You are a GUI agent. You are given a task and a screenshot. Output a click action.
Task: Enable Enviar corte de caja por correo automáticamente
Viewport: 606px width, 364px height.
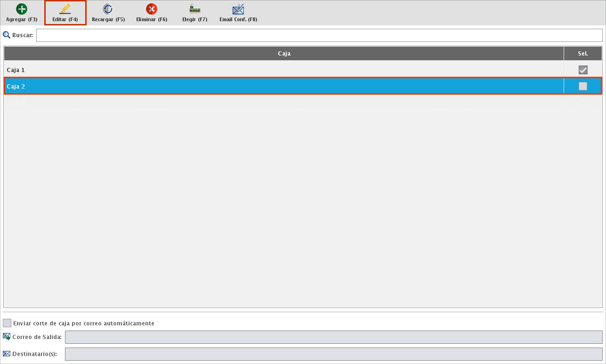[7, 323]
